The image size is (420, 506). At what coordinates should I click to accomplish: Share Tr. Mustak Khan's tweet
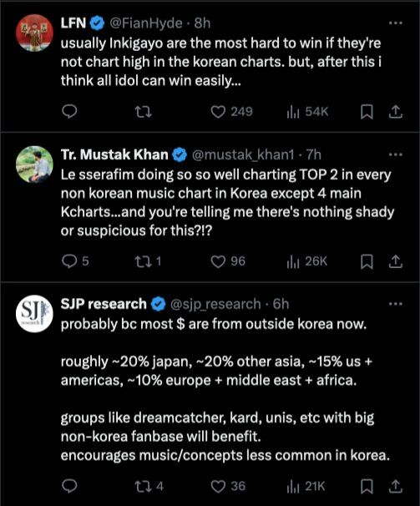(395, 261)
